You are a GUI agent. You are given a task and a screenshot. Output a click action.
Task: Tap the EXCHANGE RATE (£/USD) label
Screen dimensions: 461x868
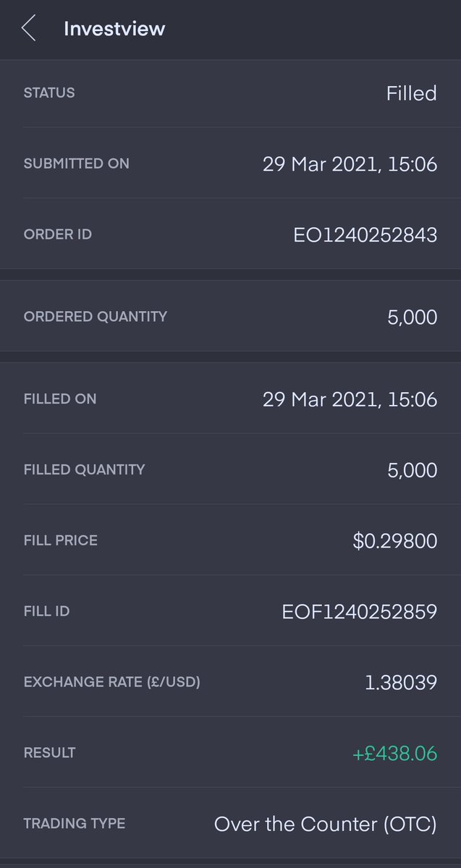112,682
